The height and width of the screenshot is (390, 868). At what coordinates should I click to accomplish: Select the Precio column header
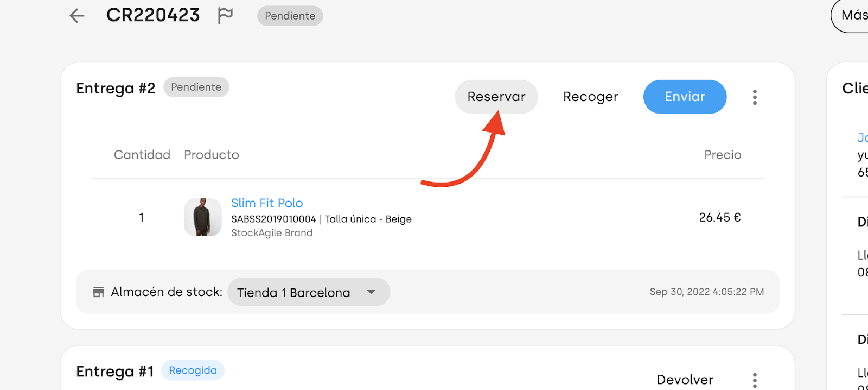click(723, 155)
